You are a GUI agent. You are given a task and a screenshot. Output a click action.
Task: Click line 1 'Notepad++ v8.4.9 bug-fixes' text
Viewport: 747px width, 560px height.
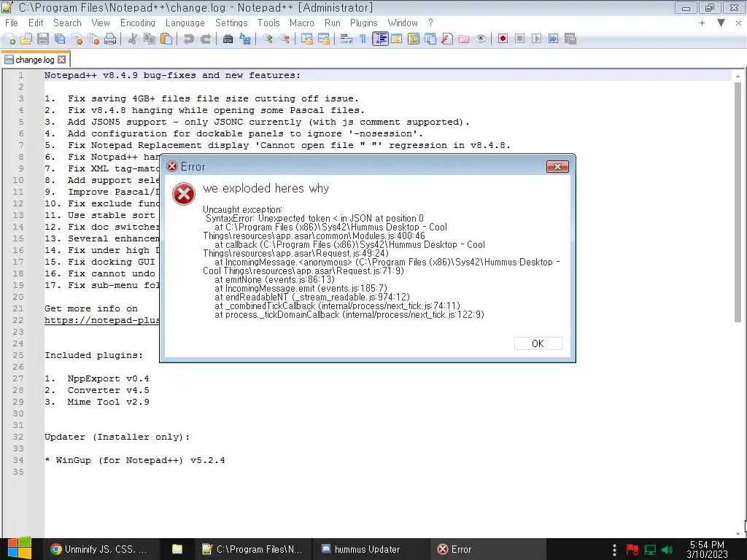coord(172,75)
